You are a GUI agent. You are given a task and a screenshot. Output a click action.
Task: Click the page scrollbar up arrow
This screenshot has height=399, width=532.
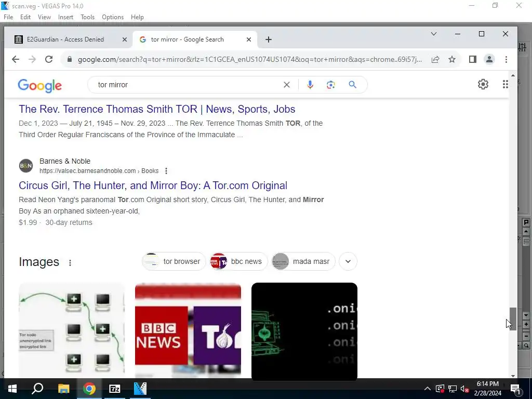[x=513, y=75]
